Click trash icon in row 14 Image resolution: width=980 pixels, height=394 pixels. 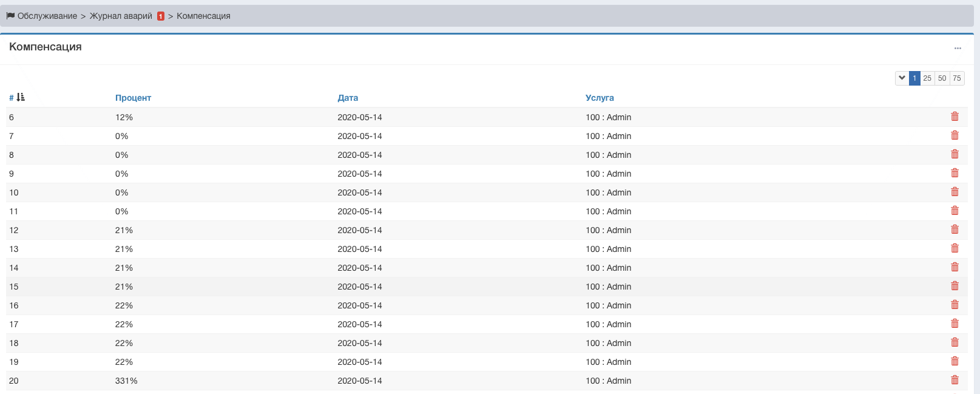click(x=955, y=267)
